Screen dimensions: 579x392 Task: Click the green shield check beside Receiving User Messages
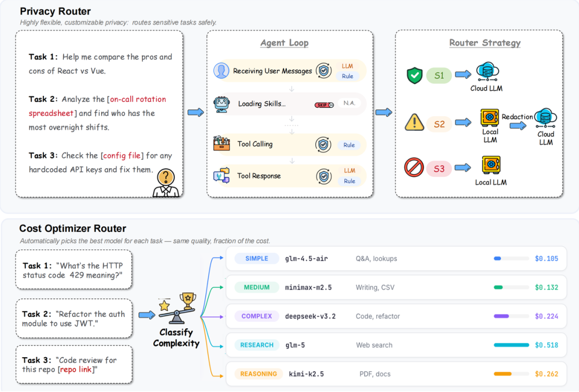click(324, 71)
